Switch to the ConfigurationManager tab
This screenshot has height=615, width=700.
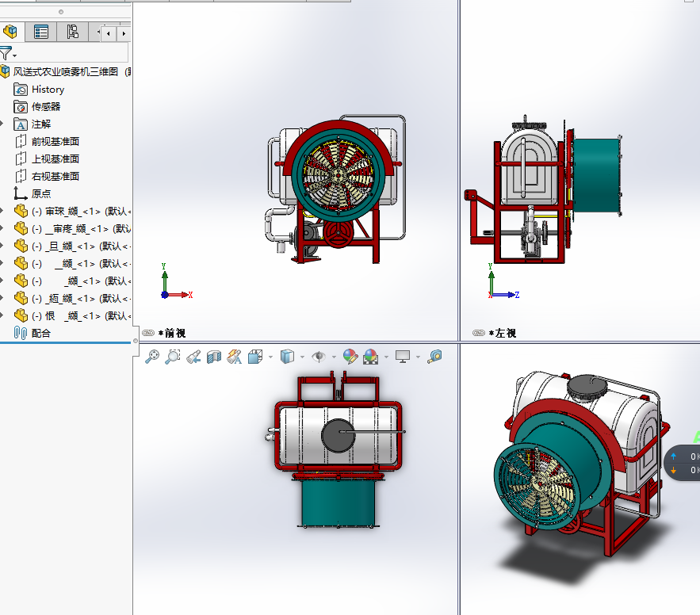72,32
